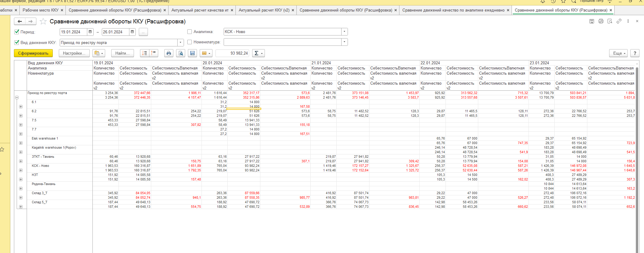Image resolution: width=644 pixels, height=253 pixels.
Task: Click the Настройки... button
Action: tap(74, 53)
